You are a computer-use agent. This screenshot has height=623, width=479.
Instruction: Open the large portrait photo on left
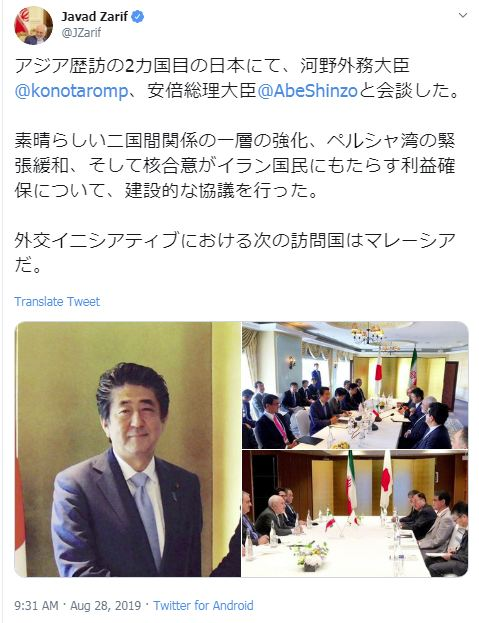(x=127, y=449)
